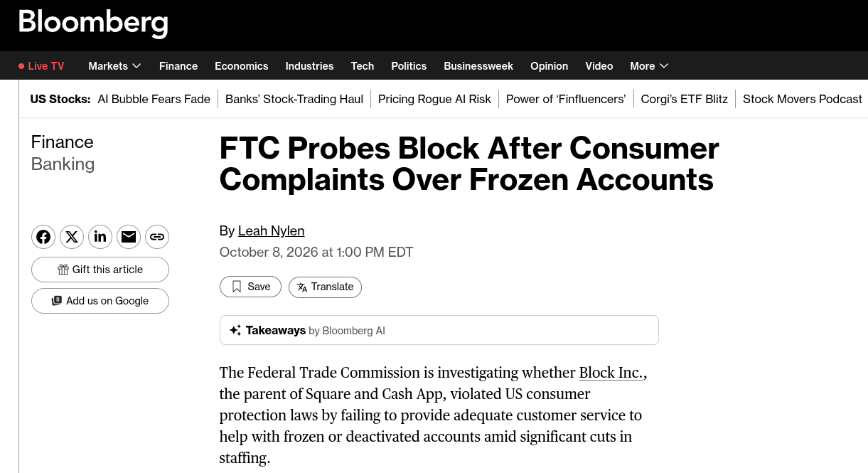Go to the Tech section
Viewport: 868px width, 473px height.
pos(363,66)
